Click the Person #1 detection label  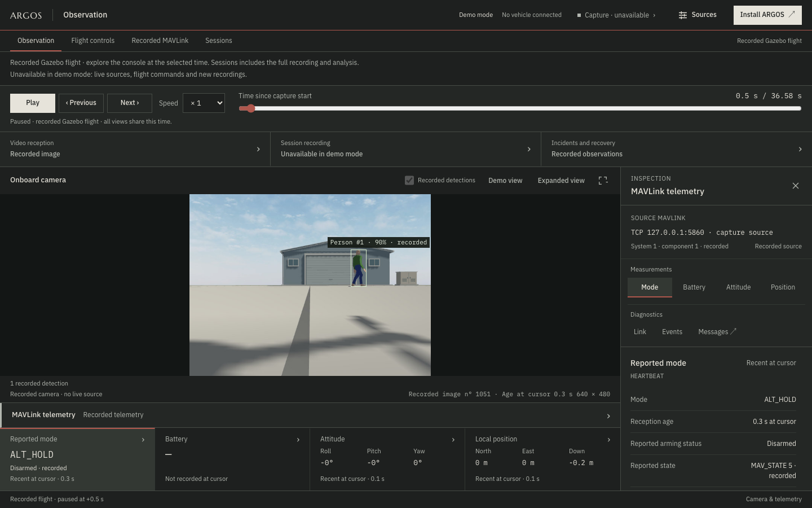[378, 243]
